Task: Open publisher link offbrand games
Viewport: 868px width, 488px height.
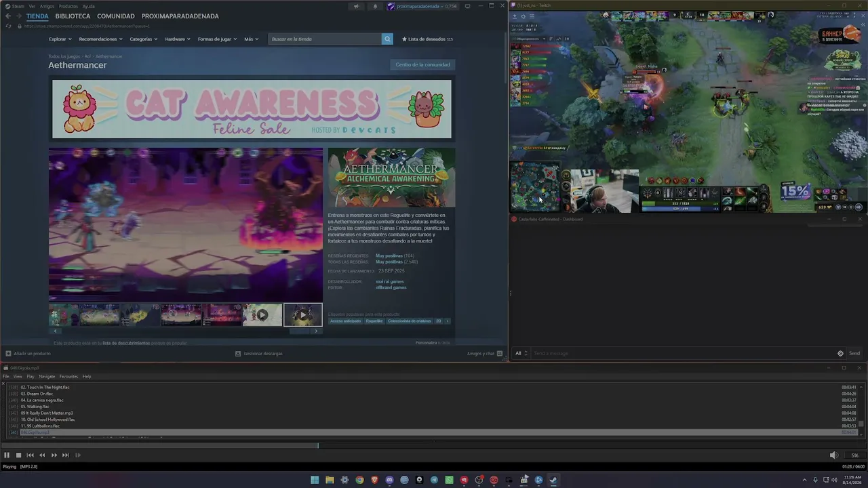Action: [x=391, y=288]
